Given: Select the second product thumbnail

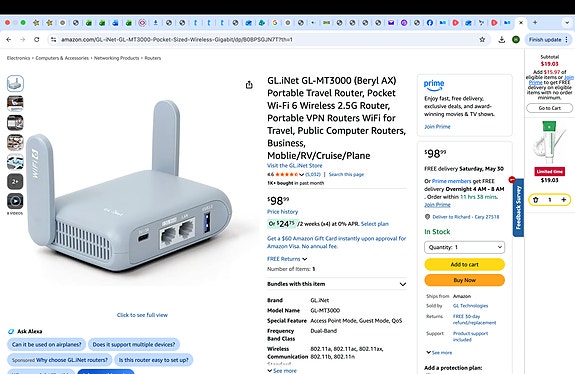Looking at the screenshot, I should point(15,103).
